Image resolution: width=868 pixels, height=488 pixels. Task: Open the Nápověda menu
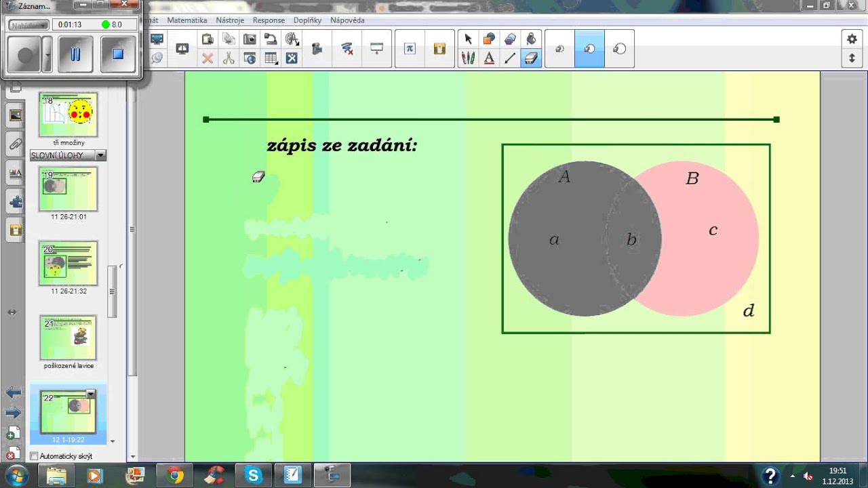pos(347,20)
